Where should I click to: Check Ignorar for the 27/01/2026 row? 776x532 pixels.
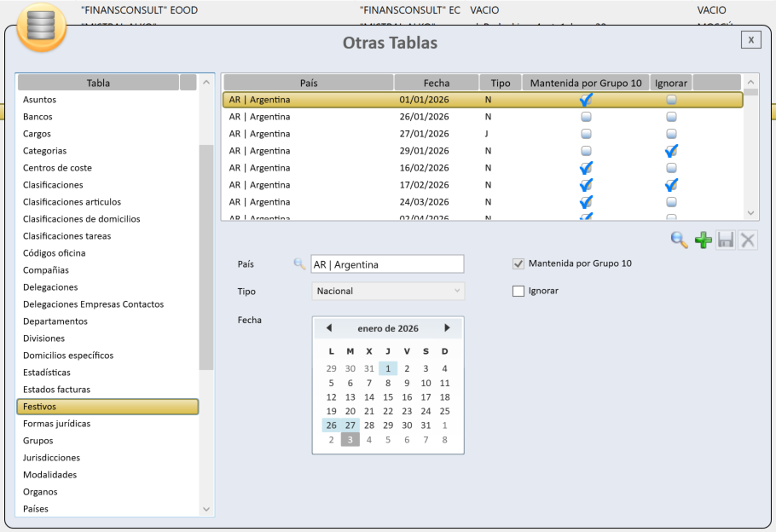click(x=671, y=134)
